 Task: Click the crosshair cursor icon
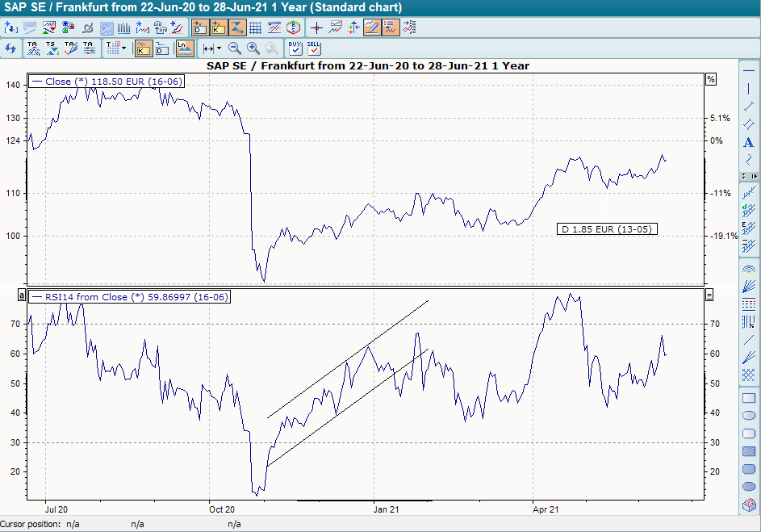click(318, 27)
